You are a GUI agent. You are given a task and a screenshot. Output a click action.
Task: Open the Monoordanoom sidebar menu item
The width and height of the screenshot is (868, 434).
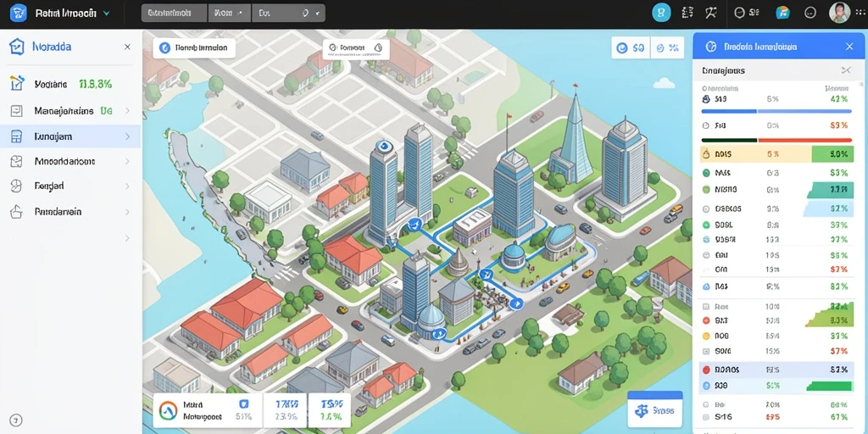pyautogui.click(x=70, y=161)
